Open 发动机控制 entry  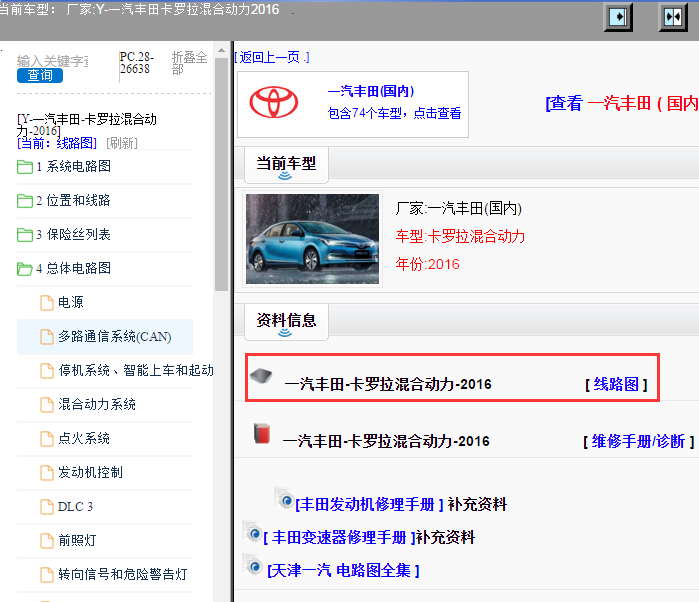pyautogui.click(x=90, y=473)
